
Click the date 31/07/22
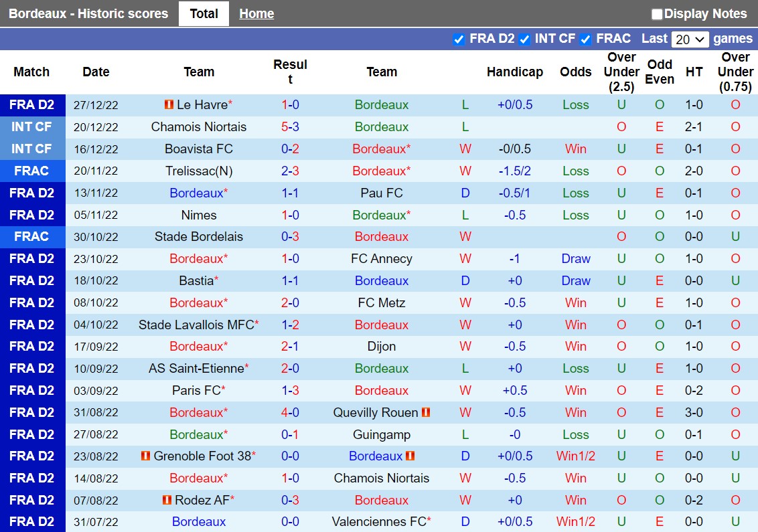(x=96, y=522)
